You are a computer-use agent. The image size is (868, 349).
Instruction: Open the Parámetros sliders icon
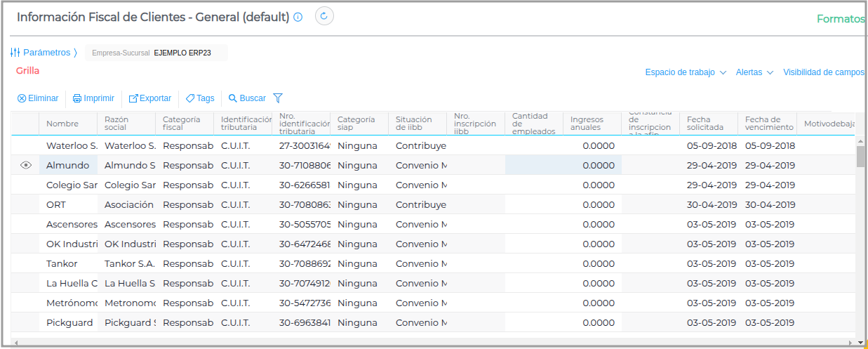pos(15,53)
